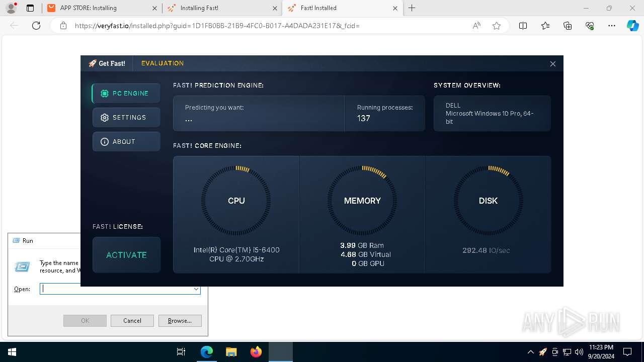Click the Activate license button
The image size is (644, 362).
click(x=126, y=255)
